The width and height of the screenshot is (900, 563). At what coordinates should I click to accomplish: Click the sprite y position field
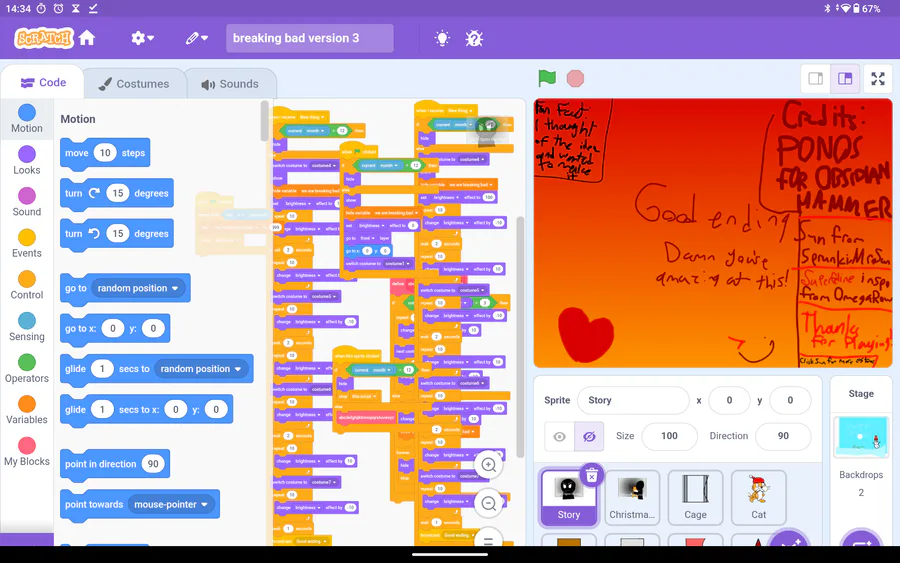[x=790, y=400]
